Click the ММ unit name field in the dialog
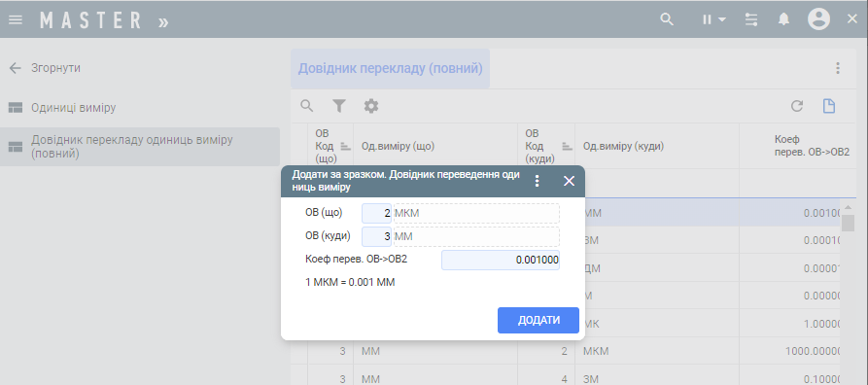 (476, 236)
